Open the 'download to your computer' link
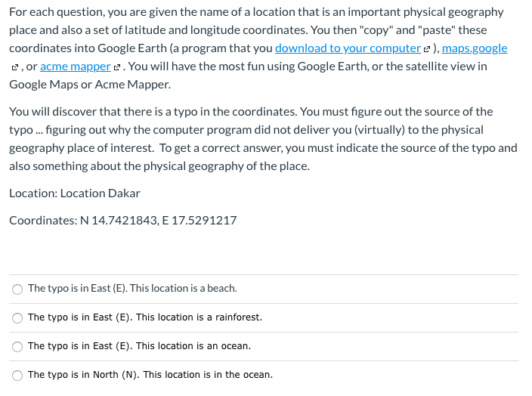This screenshot has height=396, width=532. tap(348, 48)
